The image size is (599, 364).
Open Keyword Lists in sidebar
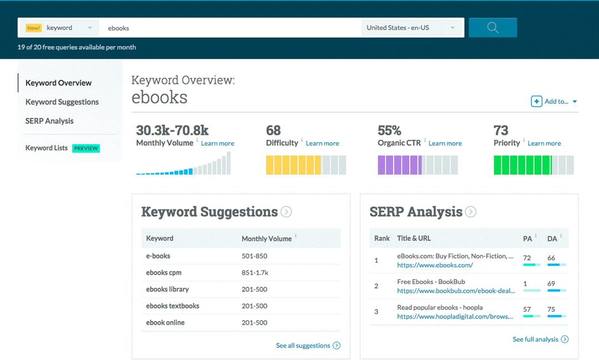47,148
